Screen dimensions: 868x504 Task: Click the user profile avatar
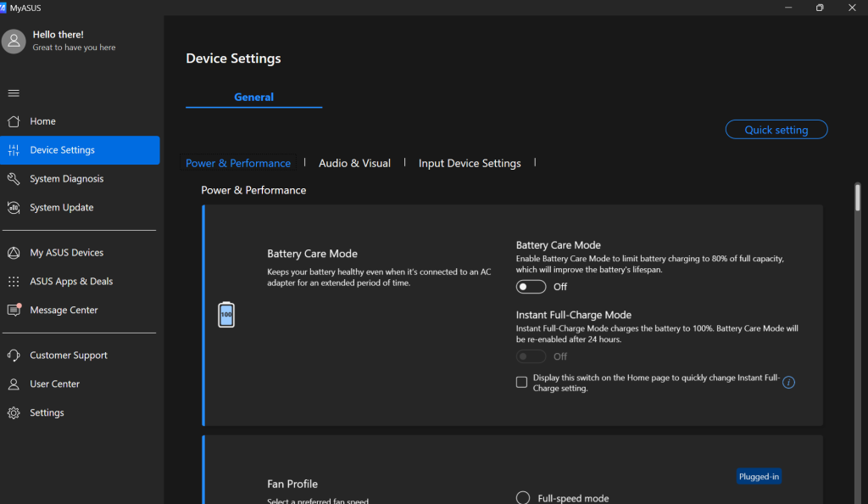[14, 41]
